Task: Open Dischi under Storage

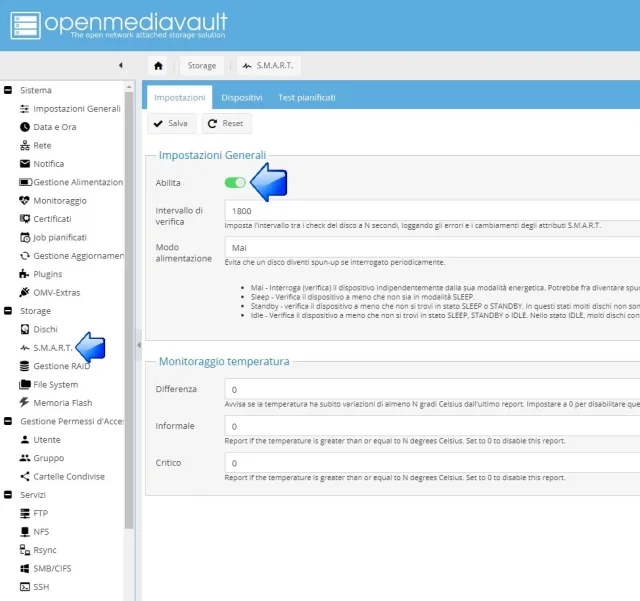Action: (x=45, y=329)
